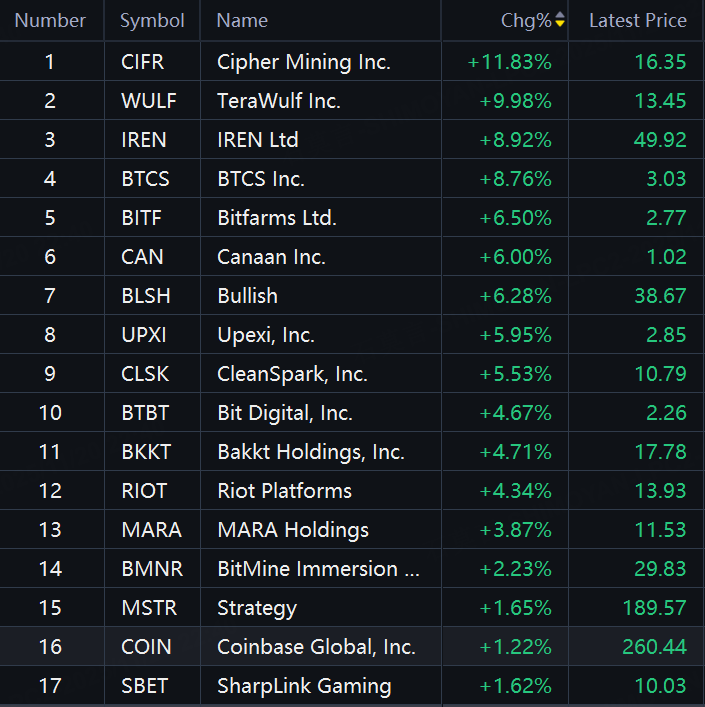Open the RIOT ticker symbol
This screenshot has width=705, height=707.
(144, 491)
